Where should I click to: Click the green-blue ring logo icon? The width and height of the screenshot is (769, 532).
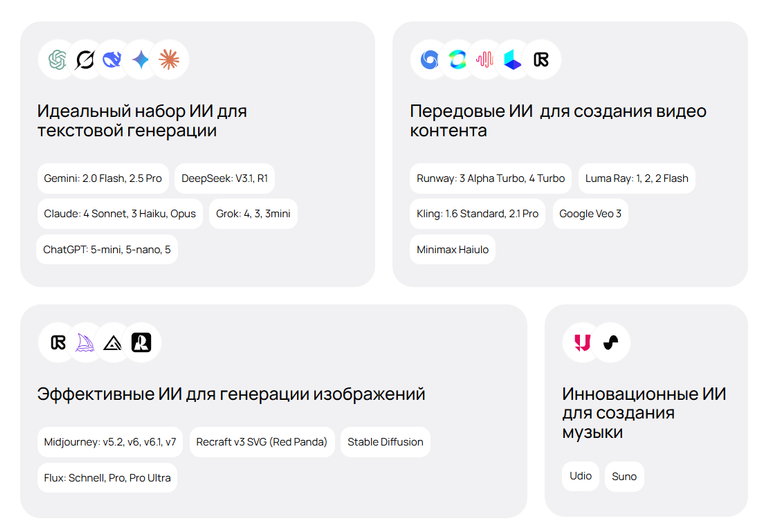(x=457, y=60)
